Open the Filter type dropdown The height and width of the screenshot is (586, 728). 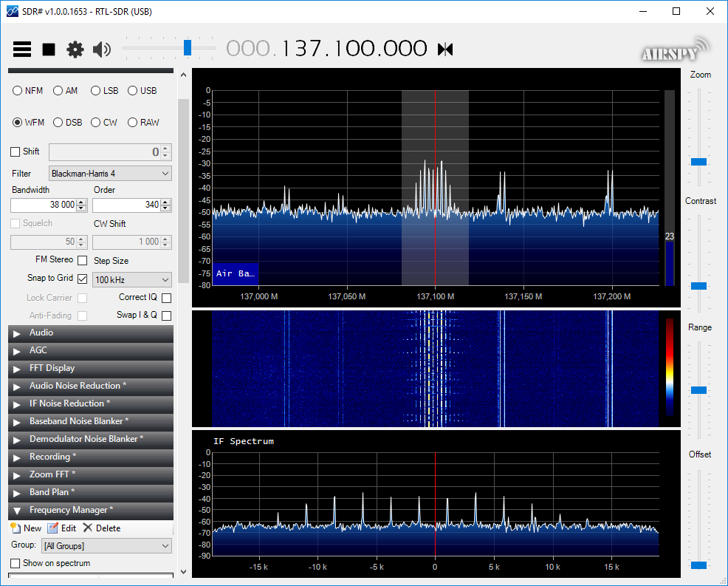click(x=110, y=174)
